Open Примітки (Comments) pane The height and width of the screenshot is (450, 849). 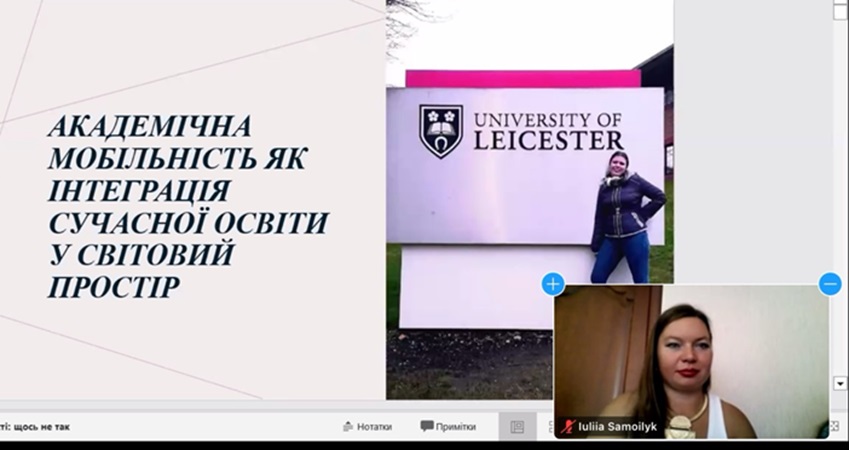(448, 427)
